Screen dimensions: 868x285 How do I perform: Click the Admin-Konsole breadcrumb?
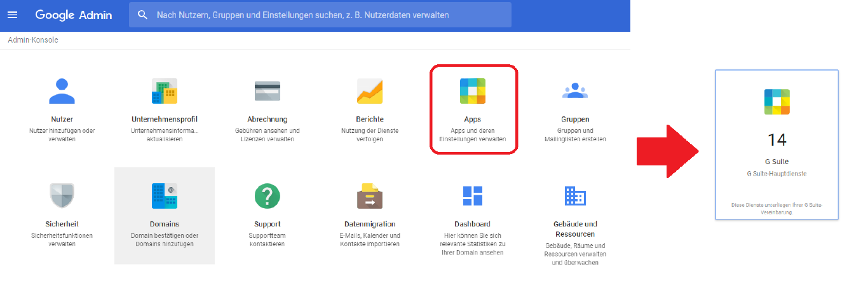33,40
